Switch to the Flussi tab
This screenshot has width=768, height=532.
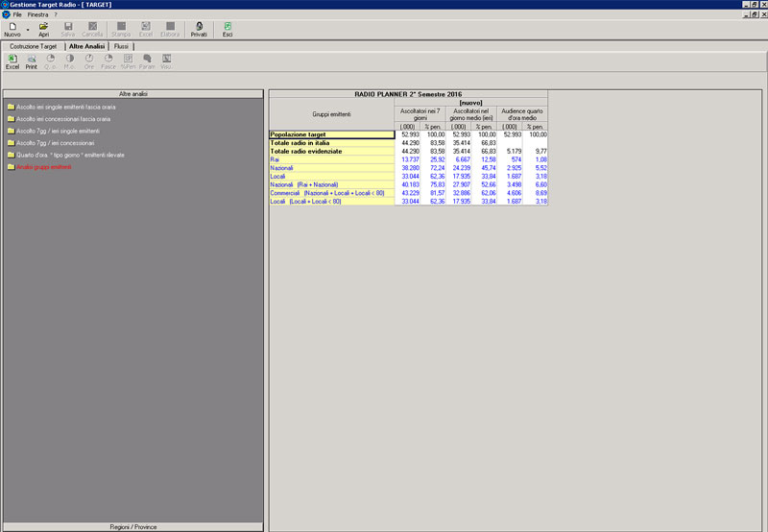(121, 46)
